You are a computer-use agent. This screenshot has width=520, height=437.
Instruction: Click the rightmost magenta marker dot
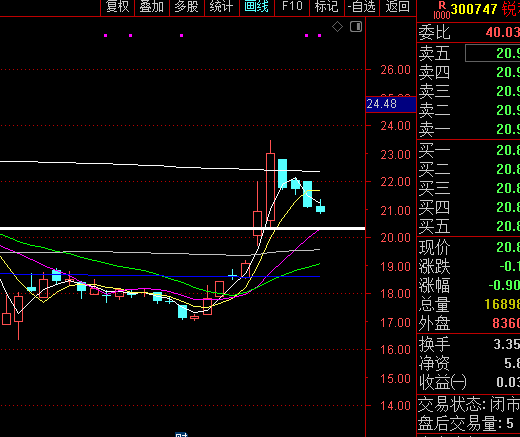point(319,35)
